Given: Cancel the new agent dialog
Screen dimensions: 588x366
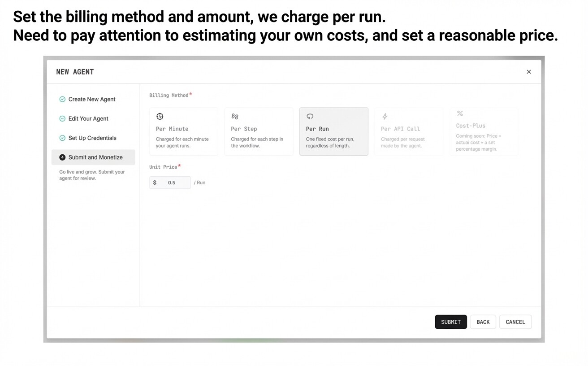Looking at the screenshot, I should coord(515,322).
